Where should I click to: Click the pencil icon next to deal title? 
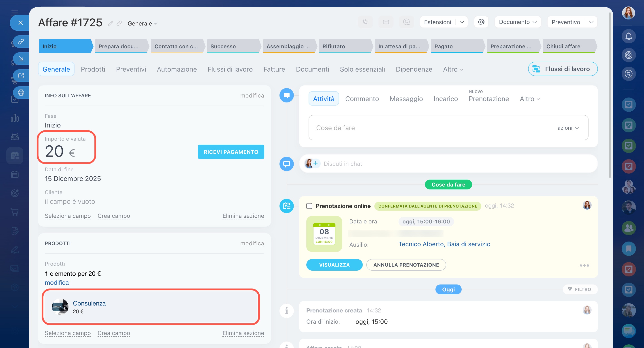[x=110, y=23]
